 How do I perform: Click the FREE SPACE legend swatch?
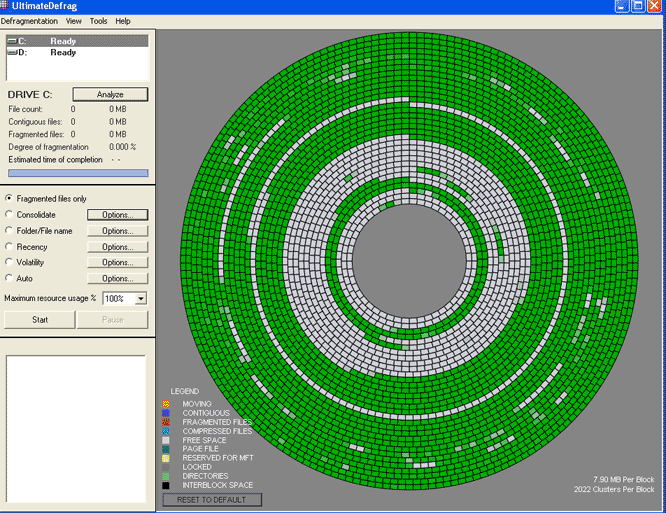click(166, 440)
